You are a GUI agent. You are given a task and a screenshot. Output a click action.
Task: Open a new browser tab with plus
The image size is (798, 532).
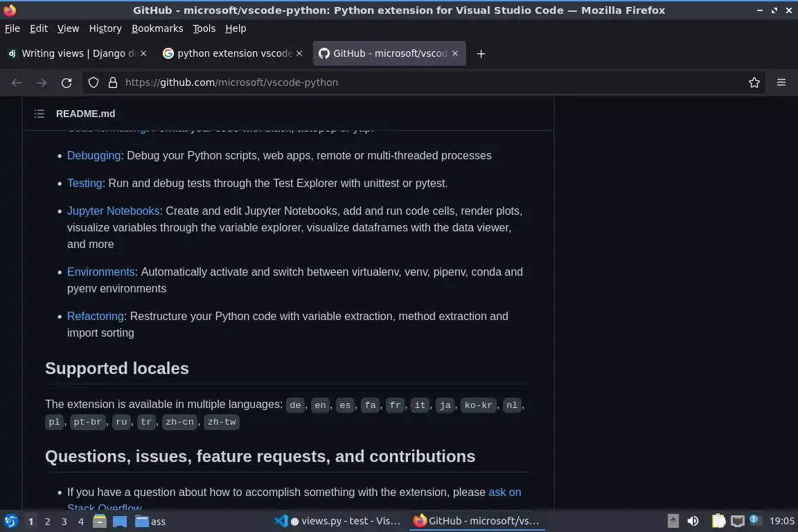click(481, 53)
